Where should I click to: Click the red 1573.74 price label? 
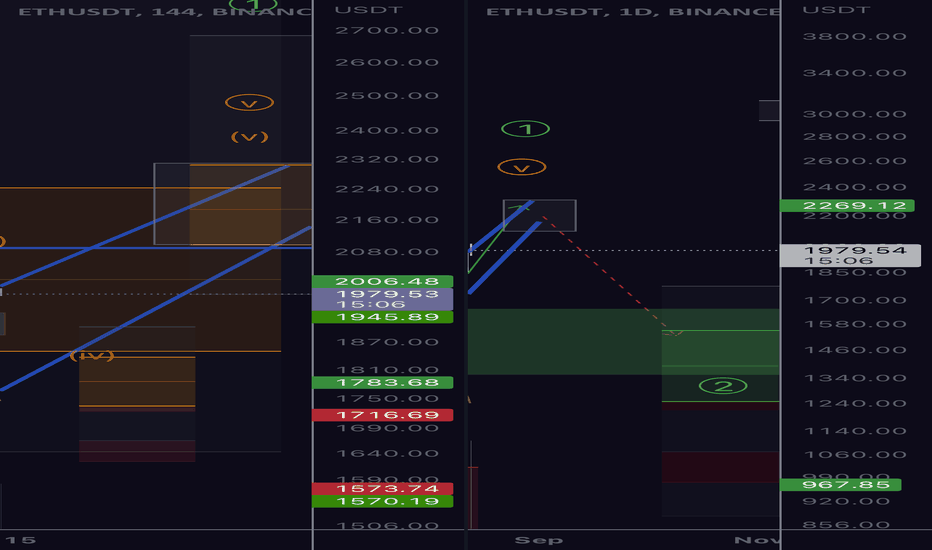pyautogui.click(x=383, y=489)
